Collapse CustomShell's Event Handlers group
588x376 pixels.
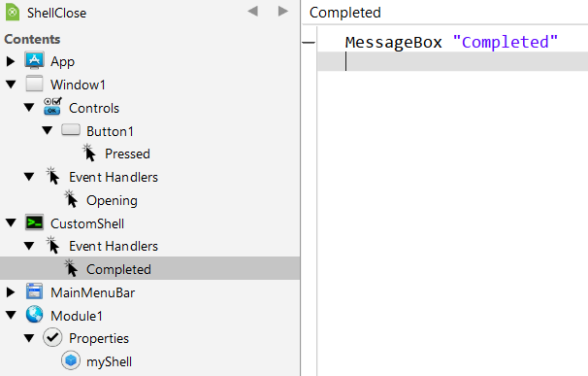click(x=29, y=246)
